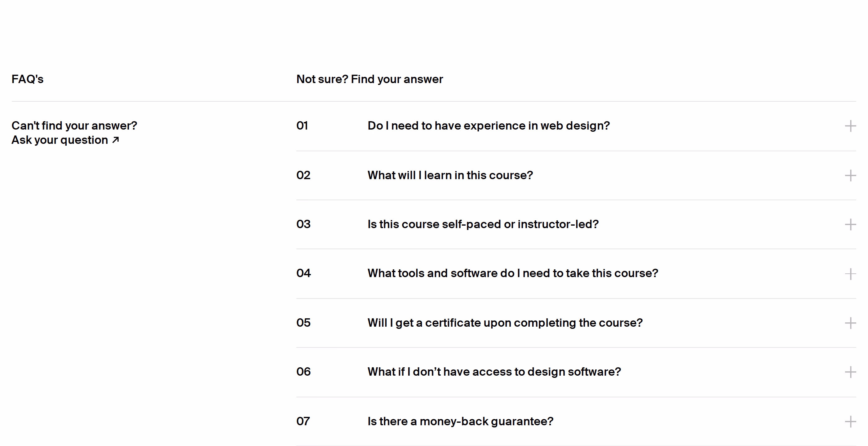This screenshot has width=868, height=446.
Task: Click the plus icon beside question 02
Action: 850,175
